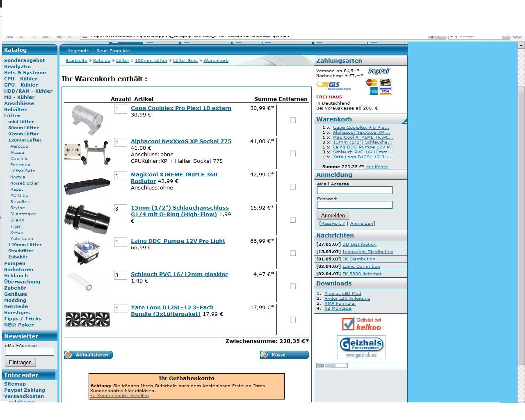Check remove box for 13mm Schlauchanschluss
Screen dimensions: 525x420
point(293,220)
